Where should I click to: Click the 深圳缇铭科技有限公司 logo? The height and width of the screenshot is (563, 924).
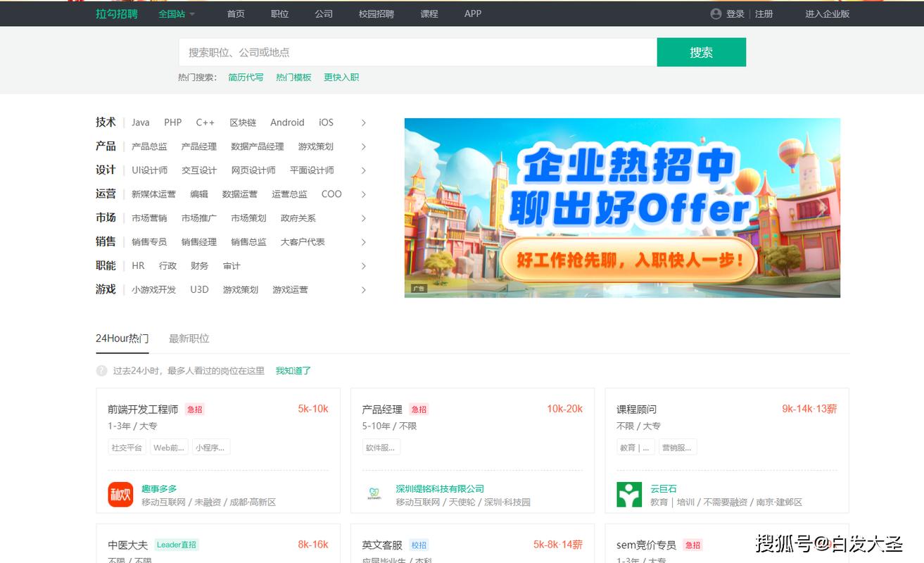pyautogui.click(x=373, y=494)
